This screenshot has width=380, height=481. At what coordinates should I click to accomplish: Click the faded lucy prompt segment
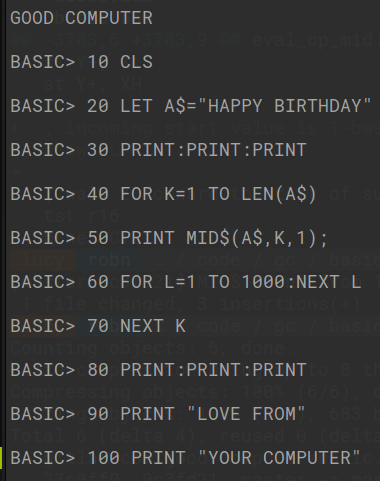click(x=43, y=260)
